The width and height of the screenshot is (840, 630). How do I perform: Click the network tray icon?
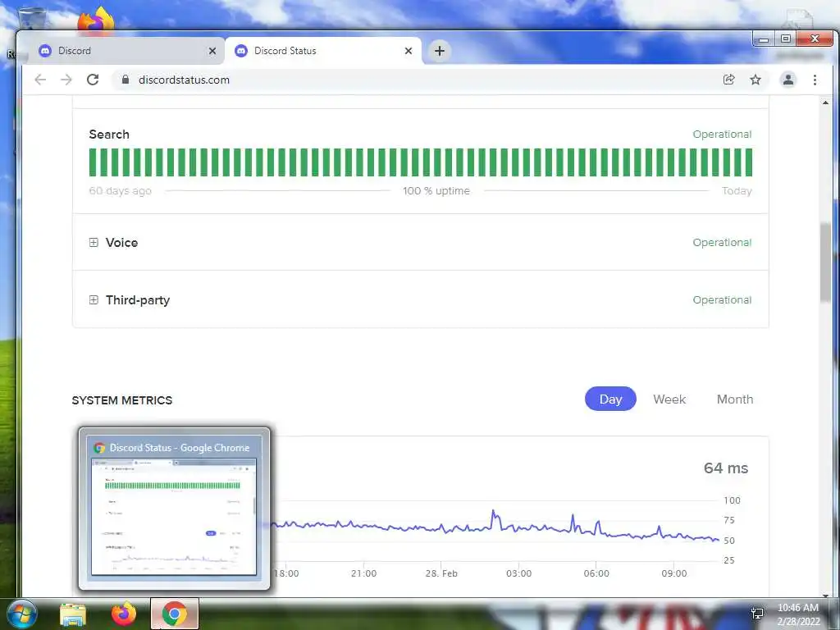[757, 614]
